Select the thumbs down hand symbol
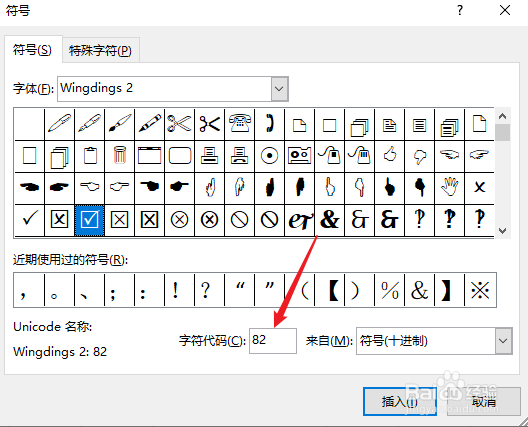Screen dimensions: 528x427 pos(419,156)
